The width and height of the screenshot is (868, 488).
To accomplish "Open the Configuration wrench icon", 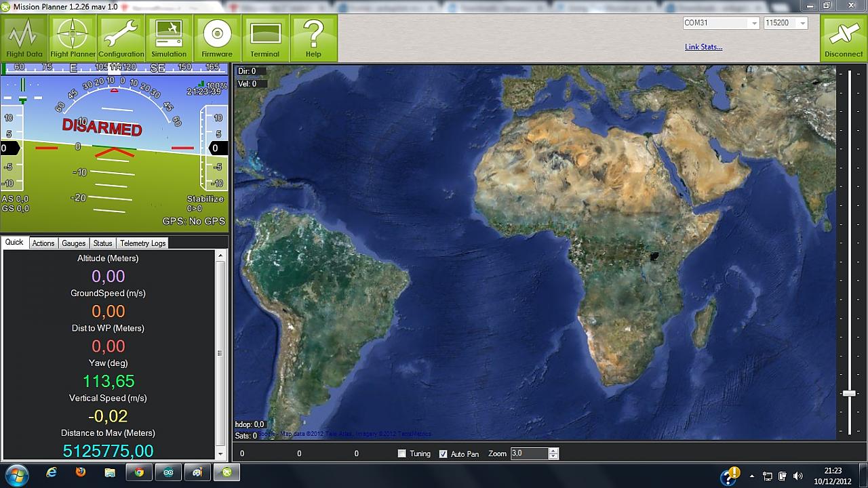I will pyautogui.click(x=121, y=38).
